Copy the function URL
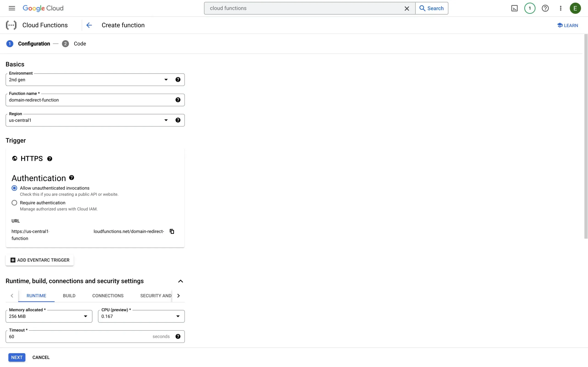The height and width of the screenshot is (367, 588). (172, 231)
